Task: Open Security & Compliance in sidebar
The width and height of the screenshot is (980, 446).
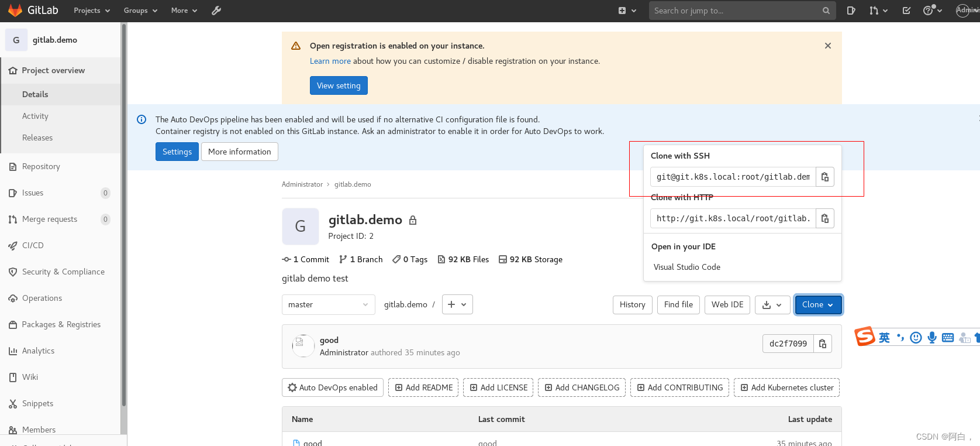Action: 61,272
